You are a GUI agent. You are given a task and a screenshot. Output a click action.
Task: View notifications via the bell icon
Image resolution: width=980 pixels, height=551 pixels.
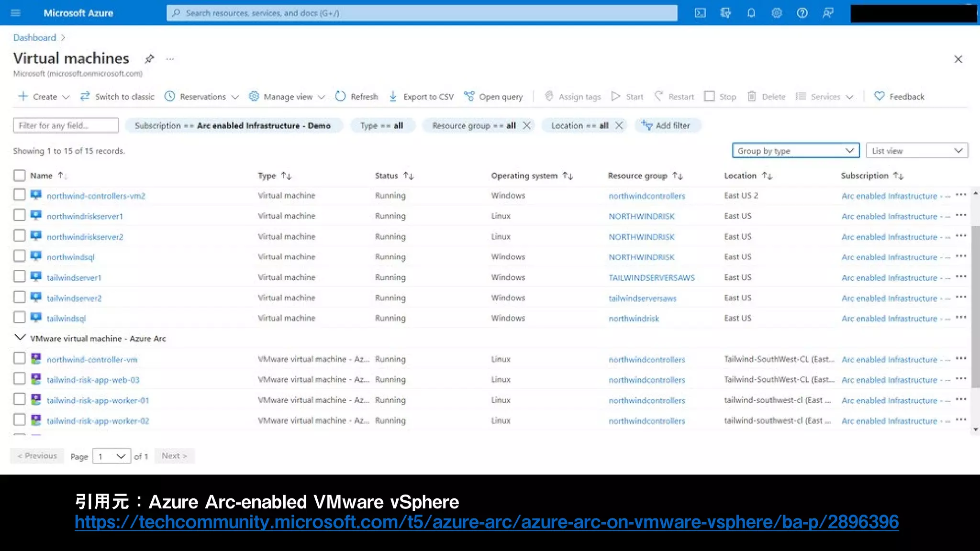(751, 13)
